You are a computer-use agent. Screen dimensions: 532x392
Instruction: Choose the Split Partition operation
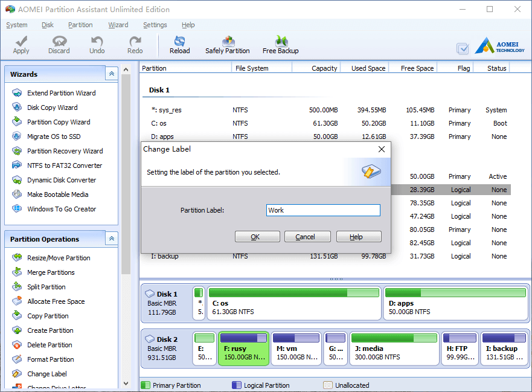tap(39, 287)
